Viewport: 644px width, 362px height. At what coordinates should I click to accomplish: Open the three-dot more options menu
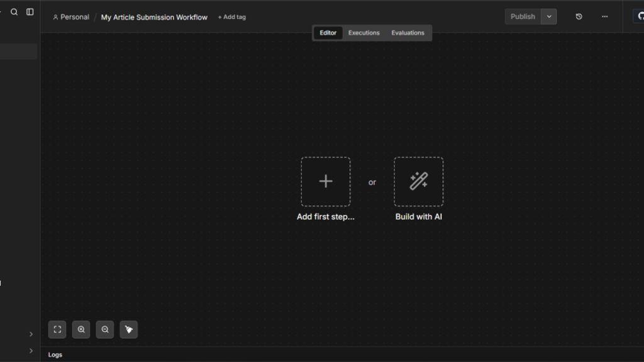(604, 17)
